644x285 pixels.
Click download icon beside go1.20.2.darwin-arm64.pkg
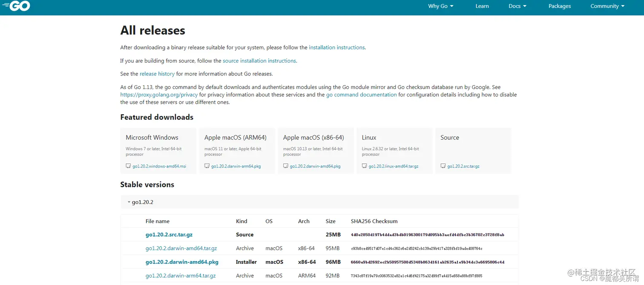point(207,166)
